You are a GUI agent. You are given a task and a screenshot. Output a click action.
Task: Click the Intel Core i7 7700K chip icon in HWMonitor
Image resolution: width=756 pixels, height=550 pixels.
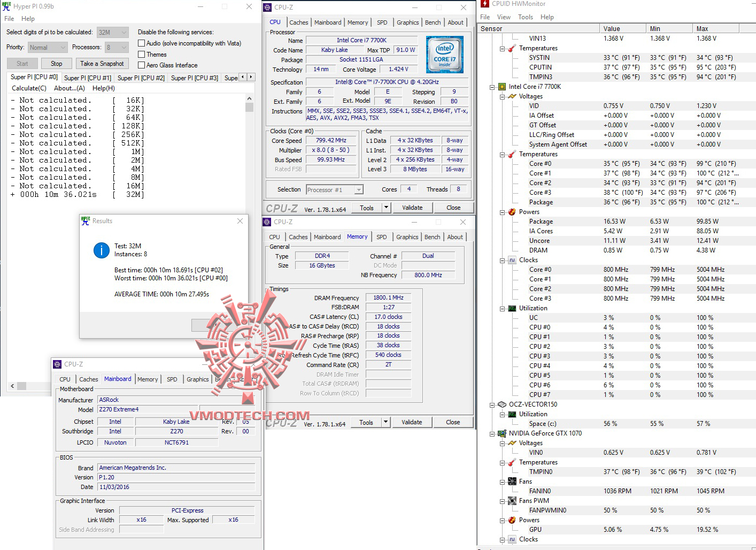pos(502,87)
